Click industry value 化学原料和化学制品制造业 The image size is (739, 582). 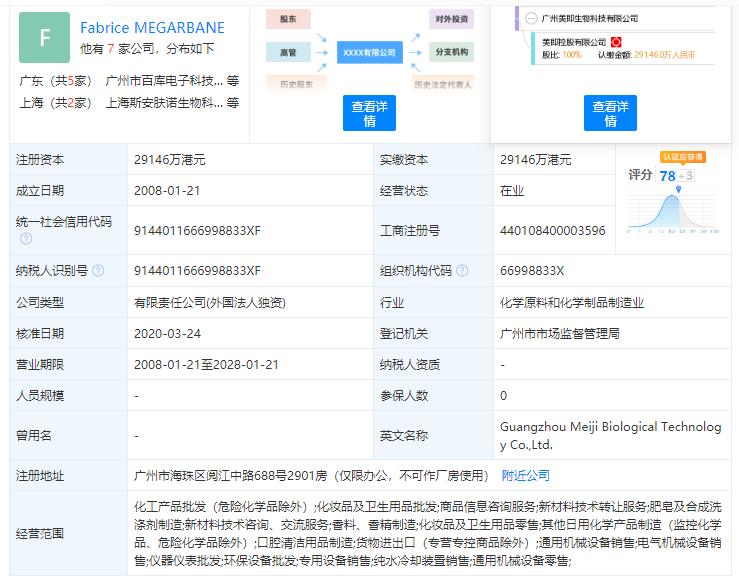pos(572,303)
